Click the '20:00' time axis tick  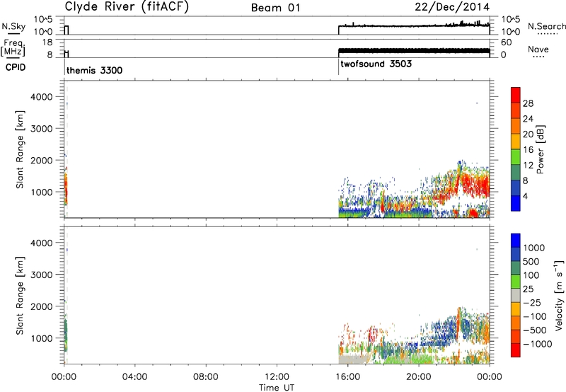(419, 377)
